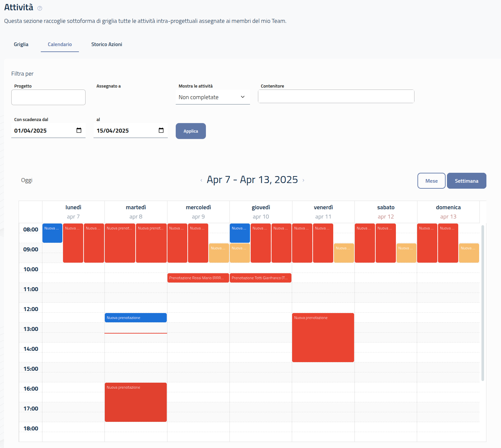Open calendar picker for 'al' date field
The image size is (501, 448).
(161, 130)
